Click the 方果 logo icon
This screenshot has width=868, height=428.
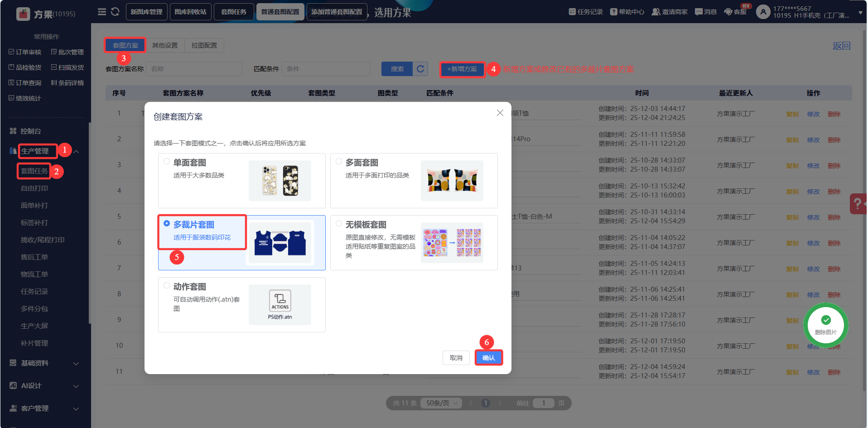[x=23, y=14]
